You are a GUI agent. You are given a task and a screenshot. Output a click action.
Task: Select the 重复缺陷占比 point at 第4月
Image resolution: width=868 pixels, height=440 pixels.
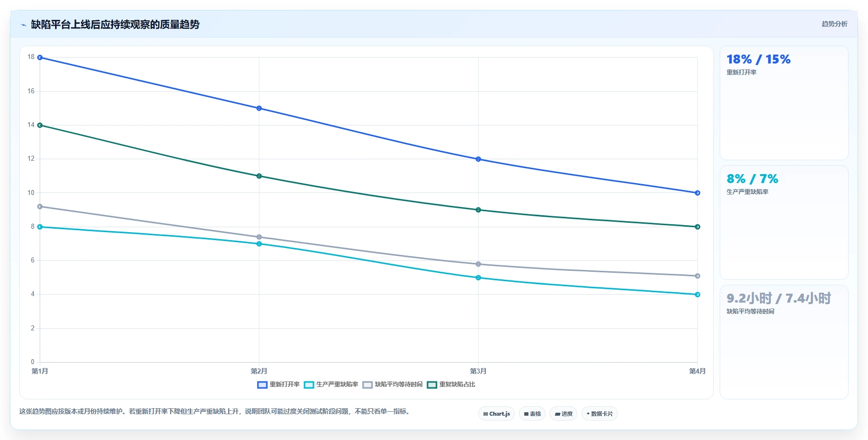[697, 227]
